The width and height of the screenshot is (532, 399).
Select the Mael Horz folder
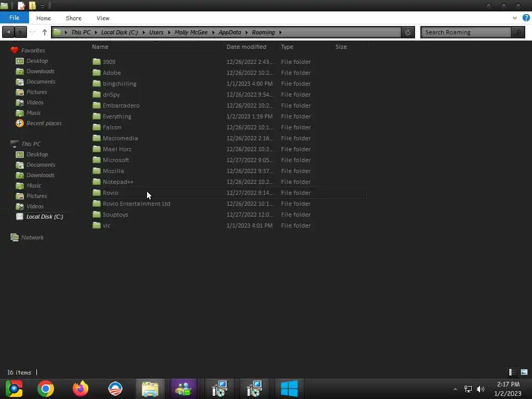(x=229, y=149)
